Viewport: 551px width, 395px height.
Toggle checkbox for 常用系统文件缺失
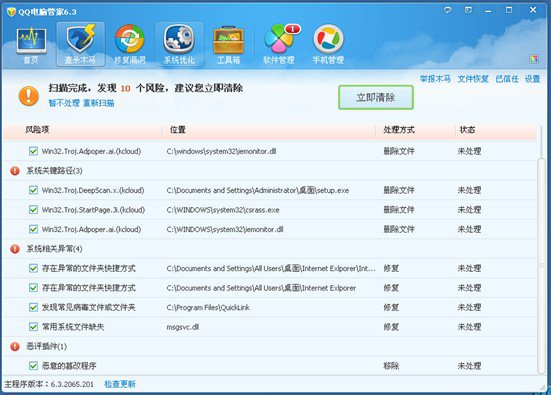click(x=33, y=327)
